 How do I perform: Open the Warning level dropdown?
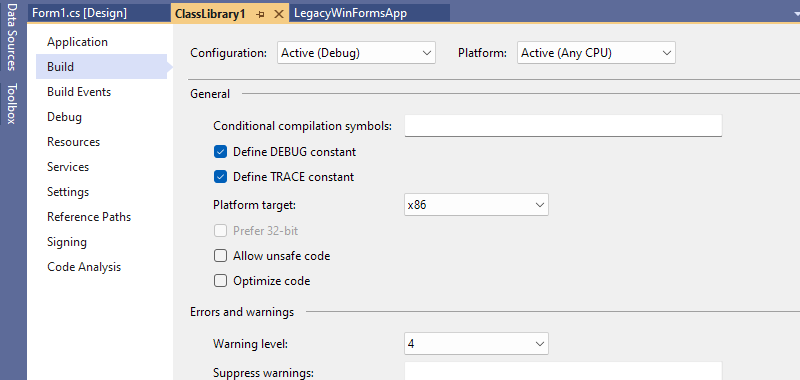(476, 343)
